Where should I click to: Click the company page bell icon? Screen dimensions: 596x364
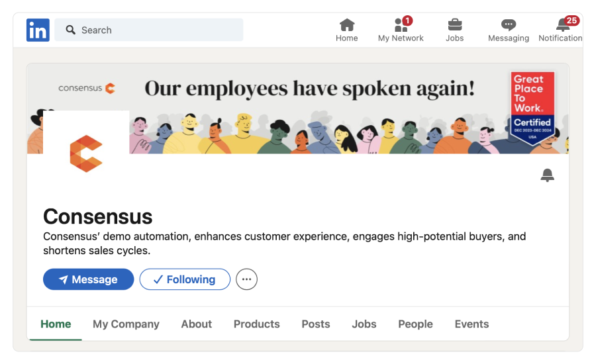[x=547, y=175]
